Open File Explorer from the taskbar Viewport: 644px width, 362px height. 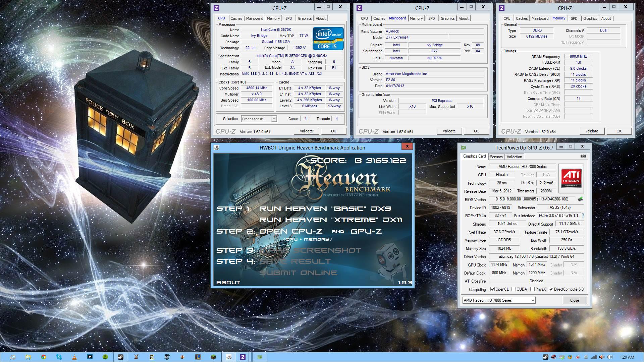[x=28, y=357]
